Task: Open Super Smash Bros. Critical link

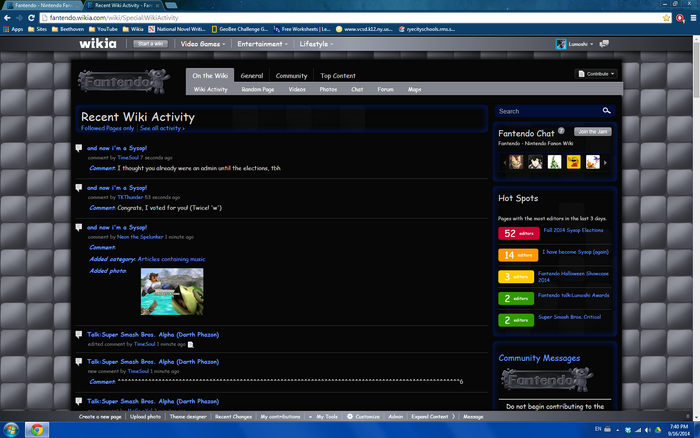Action: [569, 317]
